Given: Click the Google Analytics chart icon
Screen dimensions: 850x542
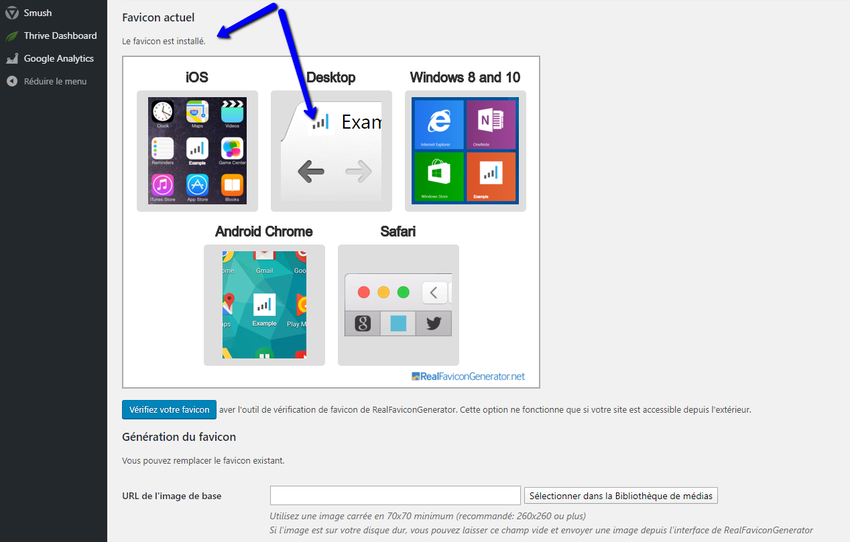Looking at the screenshot, I should pyautogui.click(x=12, y=59).
